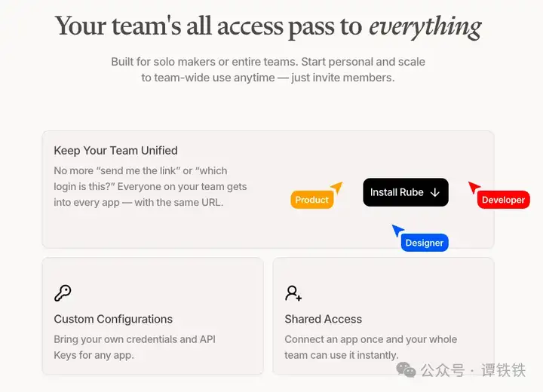Open the Shared Access card heading
The height and width of the screenshot is (392, 543).
tap(323, 319)
